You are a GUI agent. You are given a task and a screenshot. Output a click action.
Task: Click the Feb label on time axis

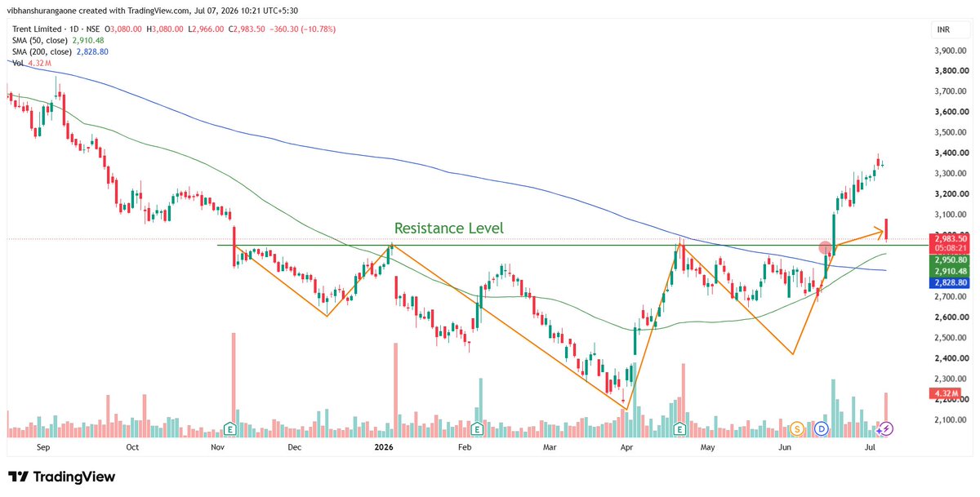[465, 447]
